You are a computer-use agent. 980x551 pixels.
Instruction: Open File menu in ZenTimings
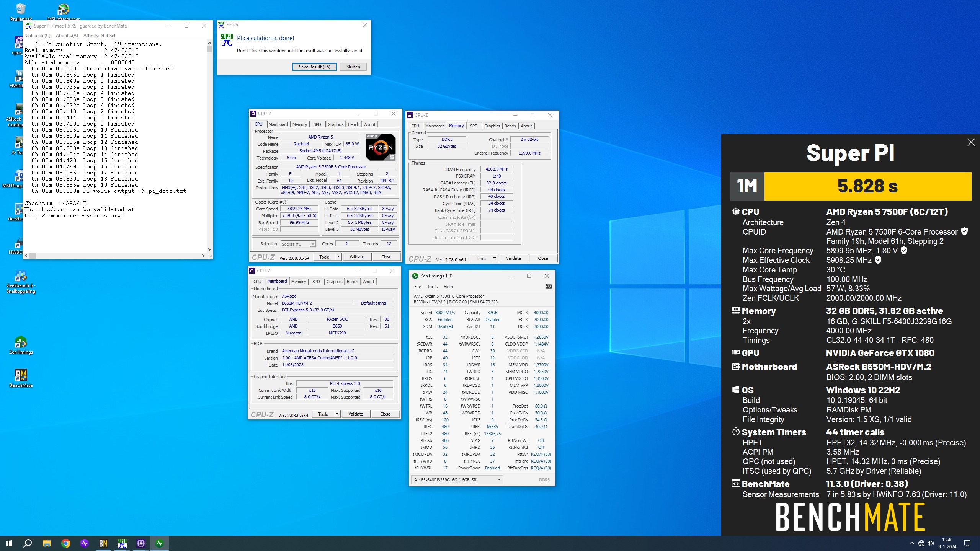click(x=417, y=287)
